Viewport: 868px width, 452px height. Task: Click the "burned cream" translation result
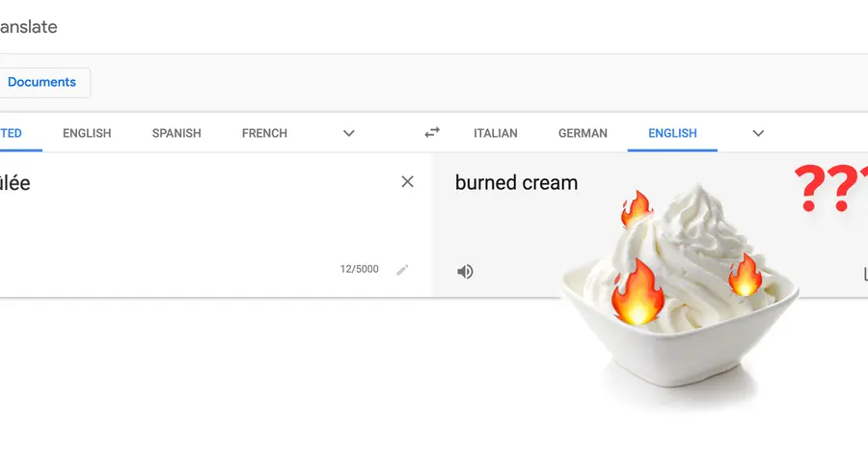pyautogui.click(x=516, y=182)
